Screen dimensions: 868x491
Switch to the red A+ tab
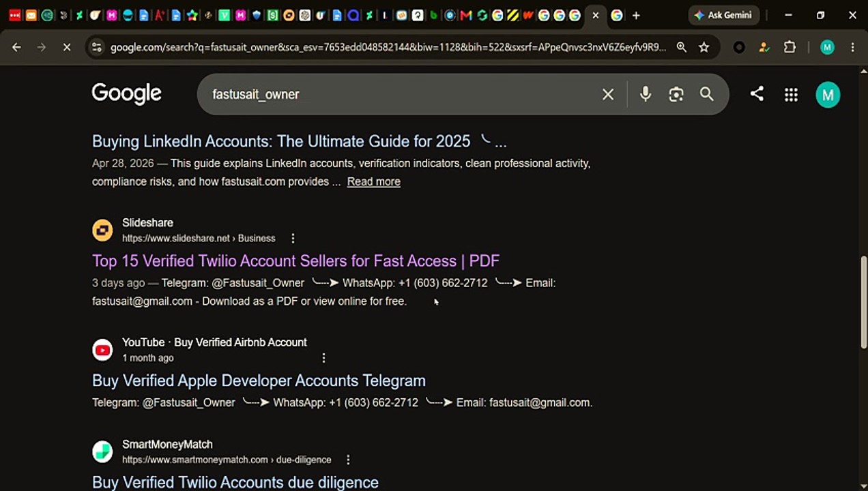(x=160, y=15)
